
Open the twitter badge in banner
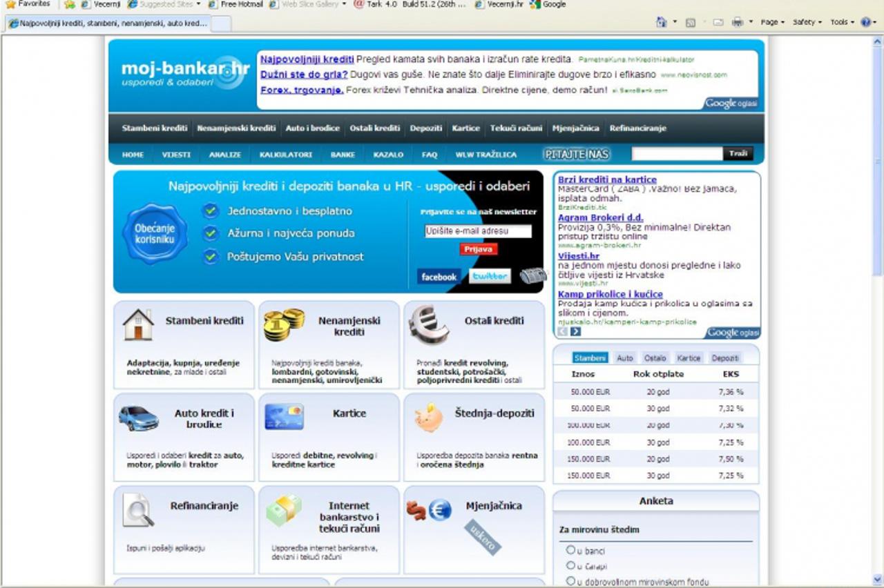(x=490, y=277)
